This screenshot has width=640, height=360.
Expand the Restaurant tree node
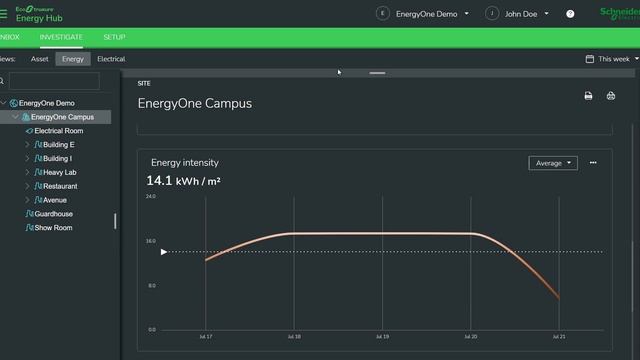click(27, 186)
